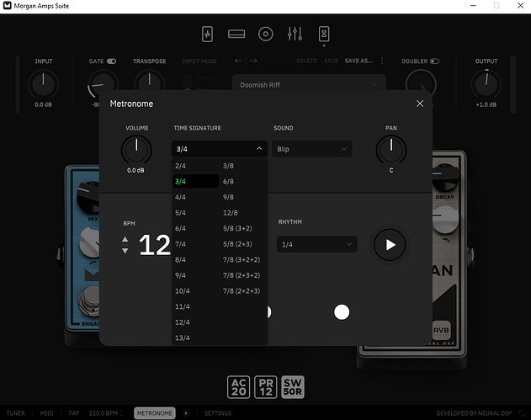Toggle the Gate switch
This screenshot has height=420, width=531.
coord(112,61)
